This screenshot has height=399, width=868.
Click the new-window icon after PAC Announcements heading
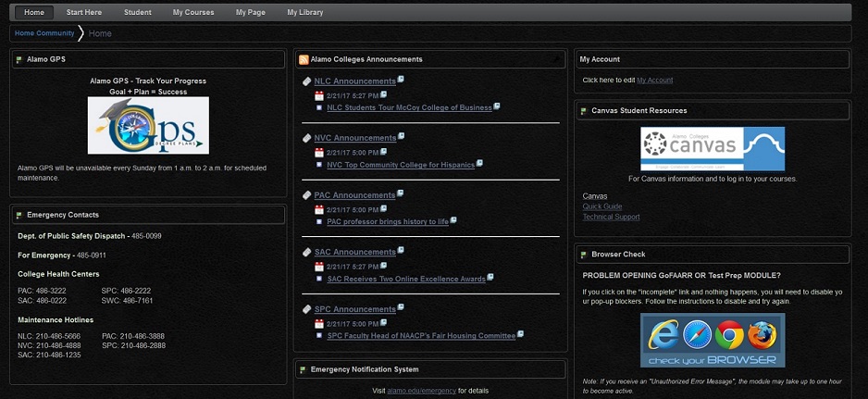(x=401, y=193)
